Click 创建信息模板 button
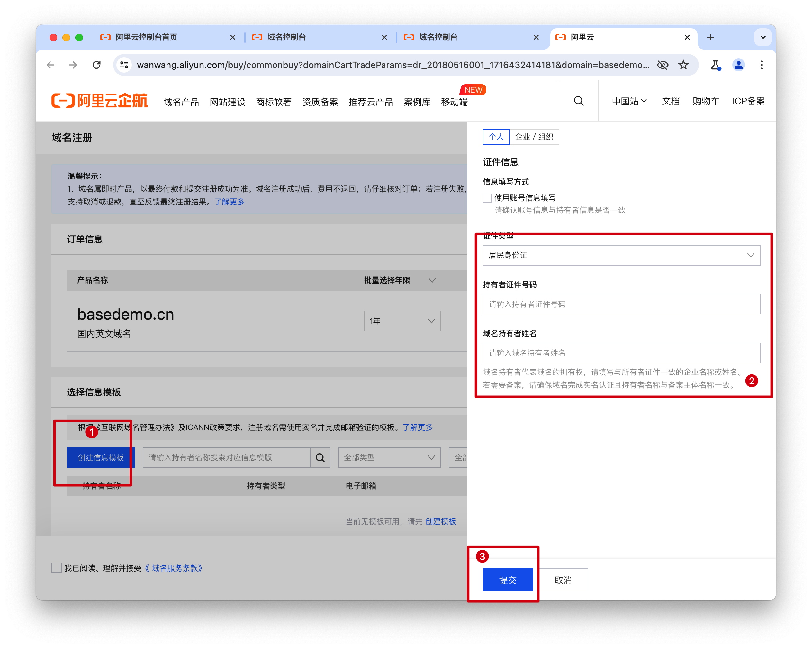812x648 pixels. 101,456
